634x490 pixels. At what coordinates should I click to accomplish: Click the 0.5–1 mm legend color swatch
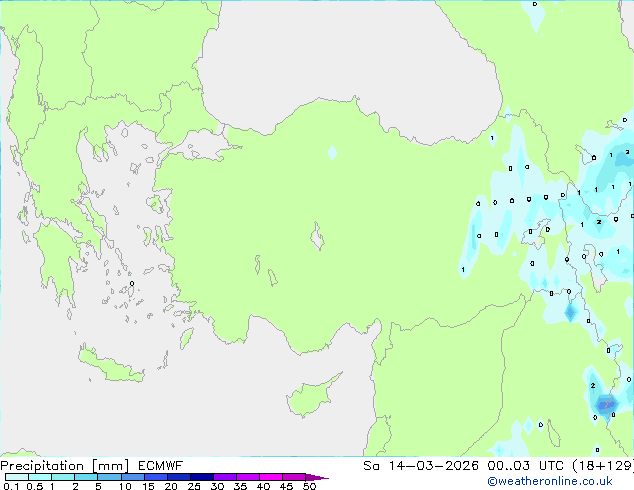click(40, 477)
